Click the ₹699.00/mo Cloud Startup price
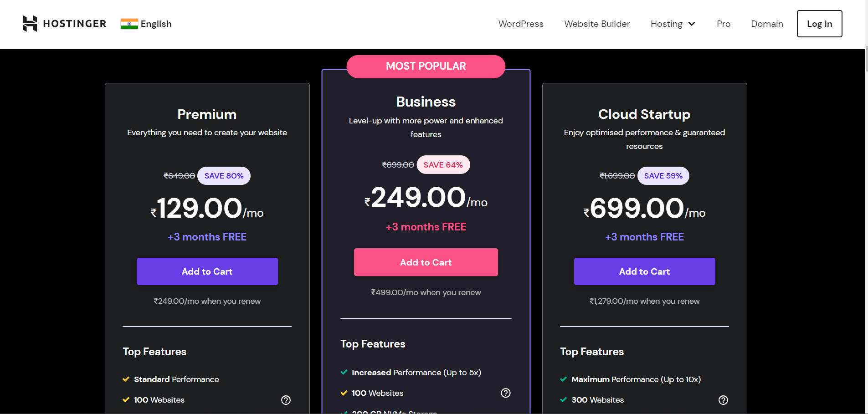The width and height of the screenshot is (868, 414). click(644, 209)
